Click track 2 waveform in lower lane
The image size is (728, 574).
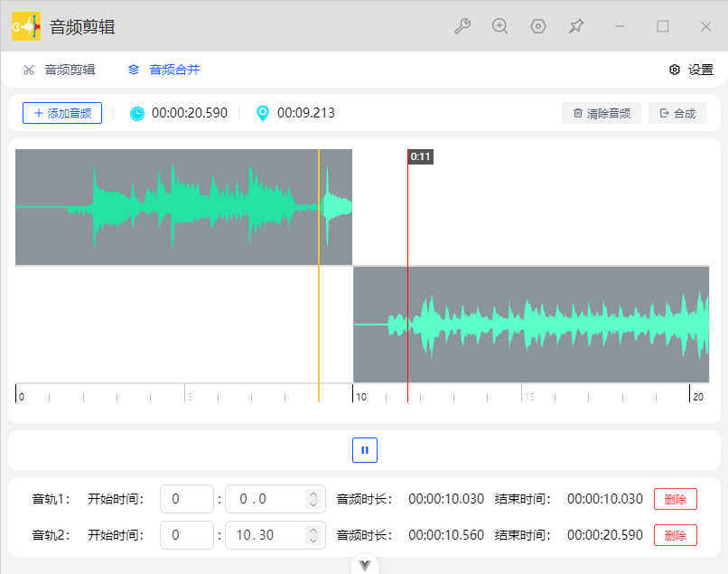pyautogui.click(x=531, y=325)
